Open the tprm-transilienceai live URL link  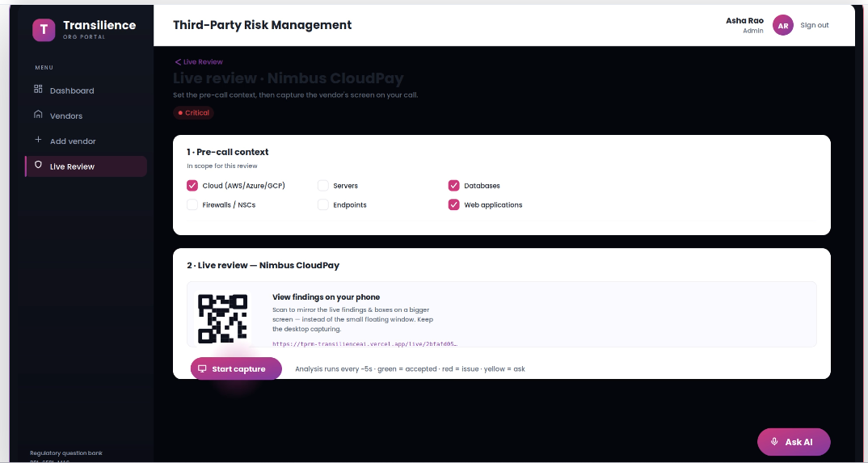[364, 344]
